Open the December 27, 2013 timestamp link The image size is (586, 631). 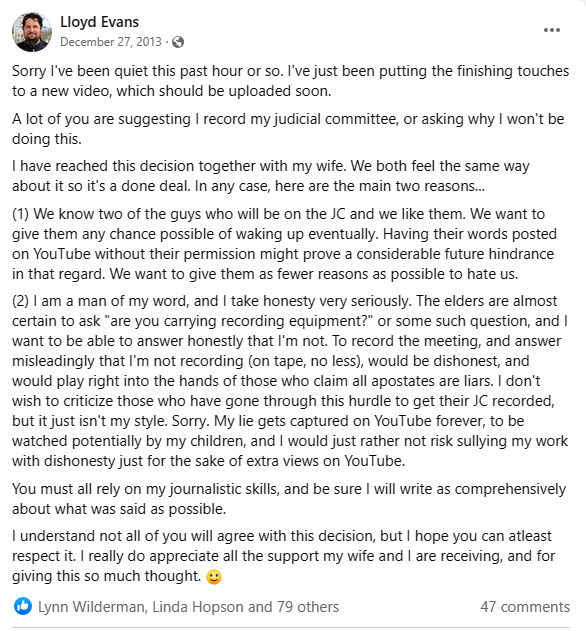point(111,42)
